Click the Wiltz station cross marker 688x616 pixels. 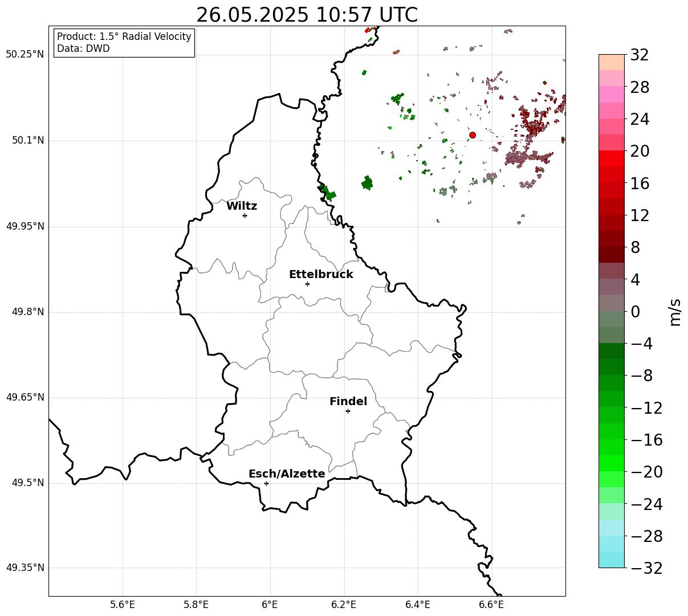point(245,215)
